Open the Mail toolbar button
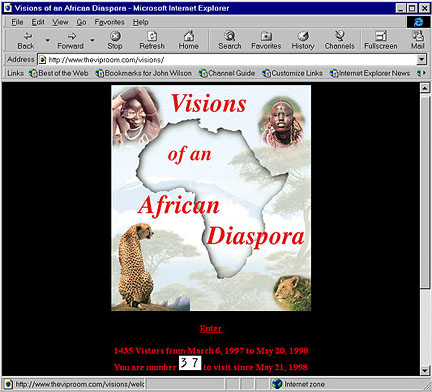 [x=418, y=41]
